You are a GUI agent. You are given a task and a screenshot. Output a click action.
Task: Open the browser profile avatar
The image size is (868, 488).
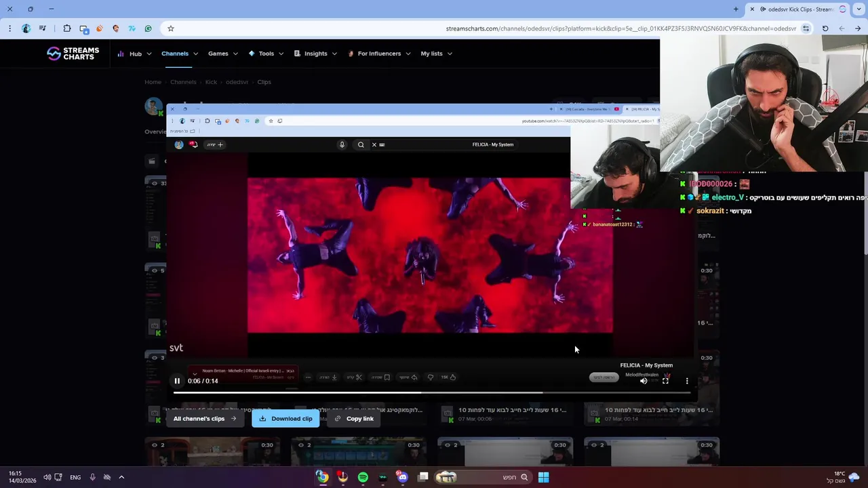pyautogui.click(x=26, y=28)
